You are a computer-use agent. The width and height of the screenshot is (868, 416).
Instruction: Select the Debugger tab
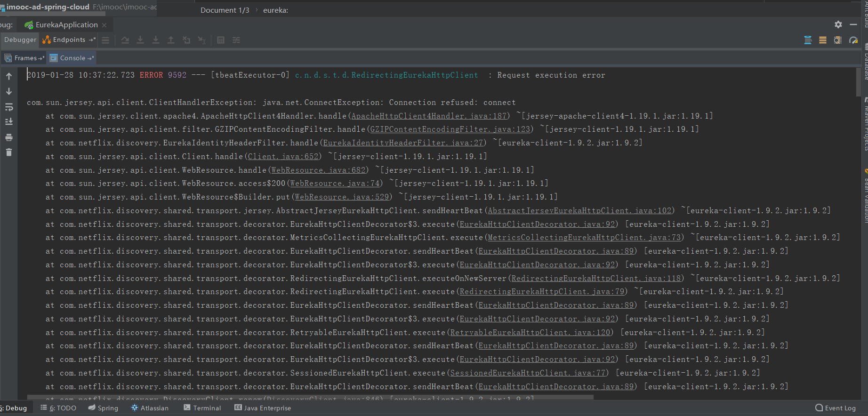pyautogui.click(x=20, y=40)
